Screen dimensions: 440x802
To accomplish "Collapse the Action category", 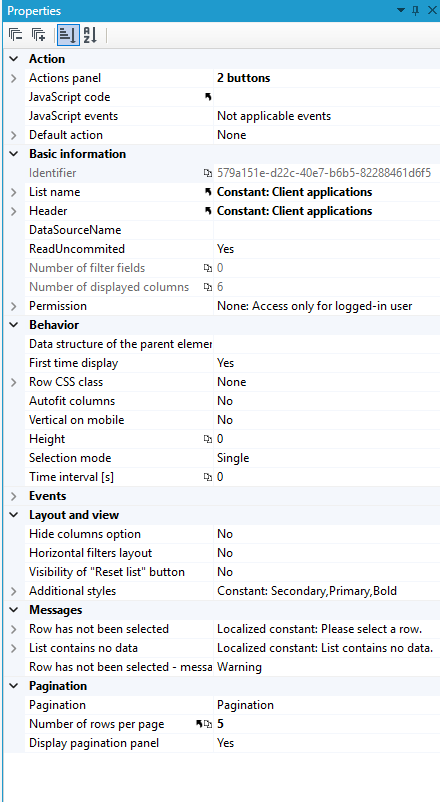I will tap(14, 59).
